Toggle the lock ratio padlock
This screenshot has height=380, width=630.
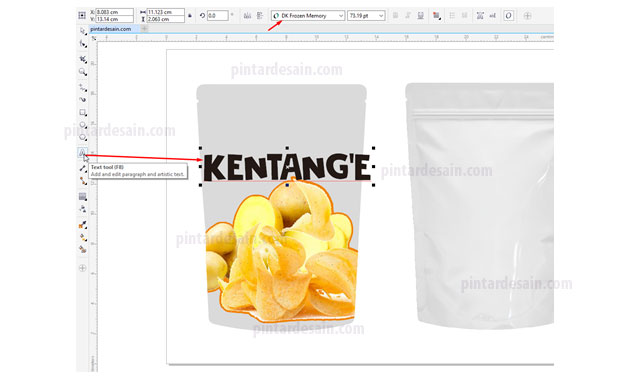coord(190,15)
